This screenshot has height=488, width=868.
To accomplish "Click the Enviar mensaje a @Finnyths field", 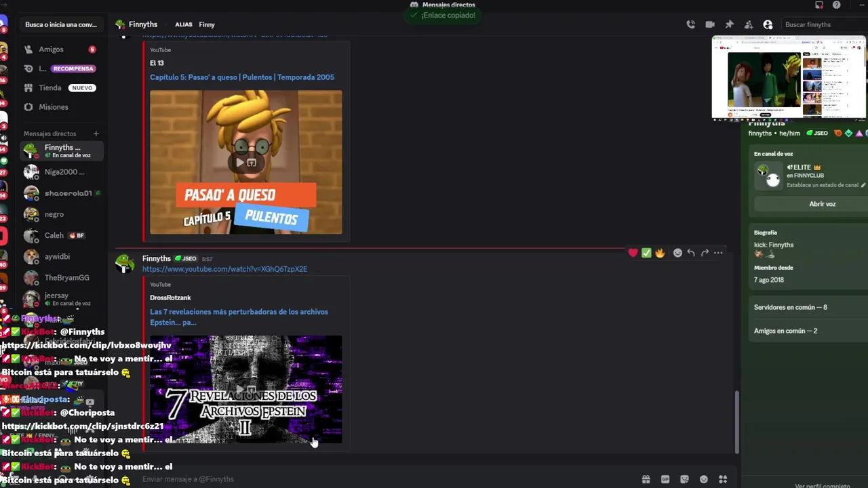I will coord(387,479).
